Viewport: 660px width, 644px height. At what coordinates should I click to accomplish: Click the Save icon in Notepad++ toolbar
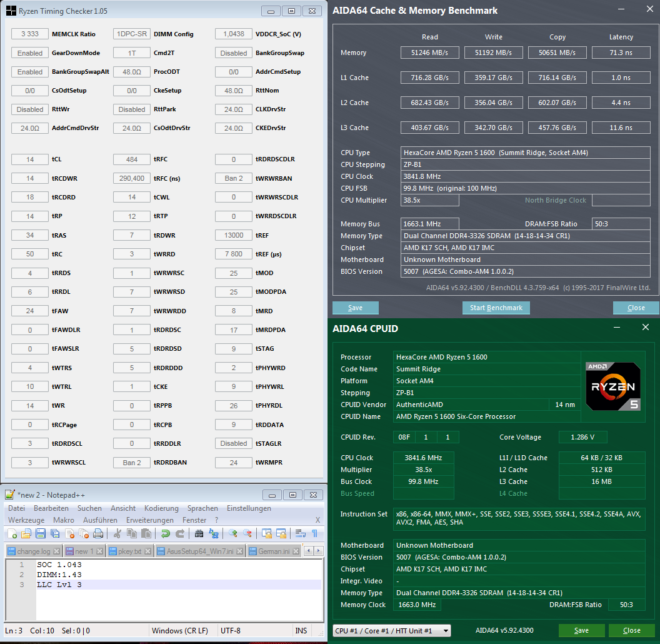[41, 534]
